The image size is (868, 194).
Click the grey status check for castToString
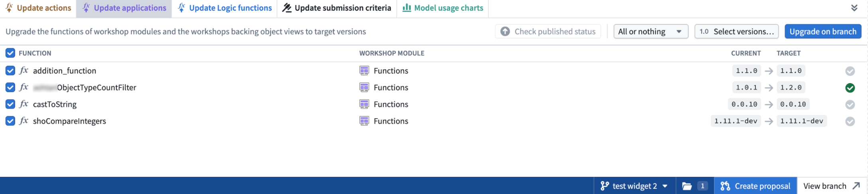850,105
